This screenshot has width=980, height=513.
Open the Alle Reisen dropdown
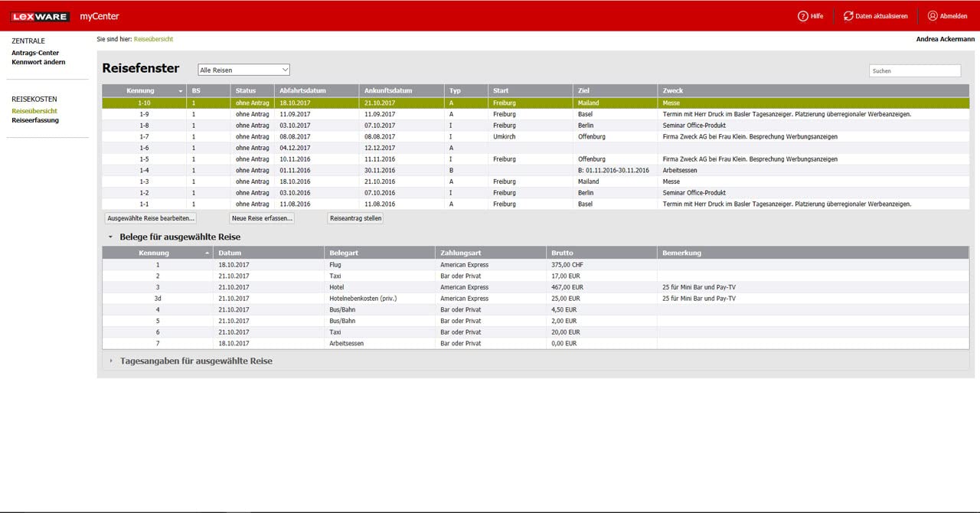pos(243,70)
